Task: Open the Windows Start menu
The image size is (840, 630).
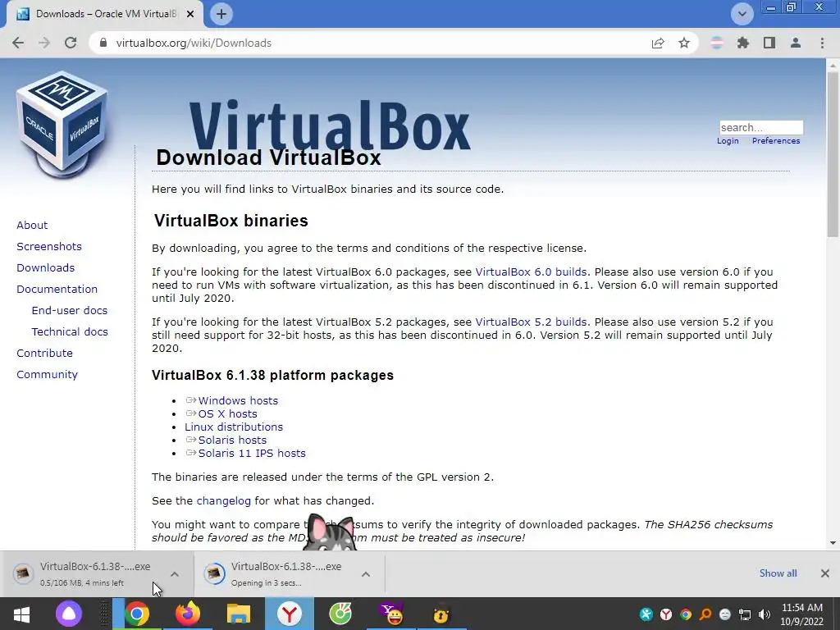Action: 21,614
